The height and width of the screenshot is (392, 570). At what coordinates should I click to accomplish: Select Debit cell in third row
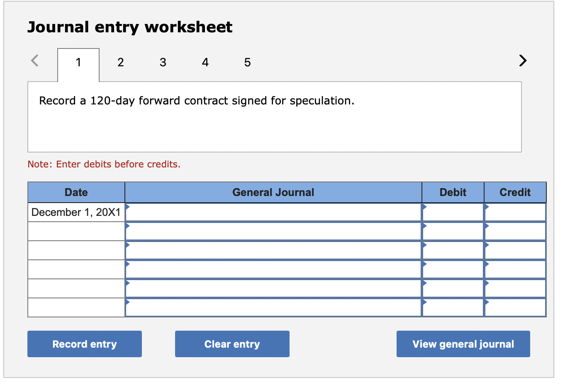[453, 250]
